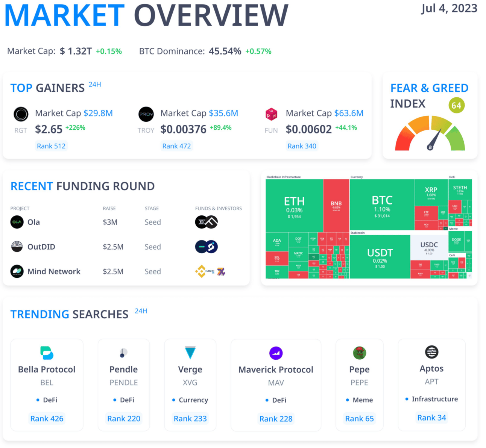Click the Market Cap value $ 1.32T
Viewport: 486px width, 448px height.
tap(76, 51)
